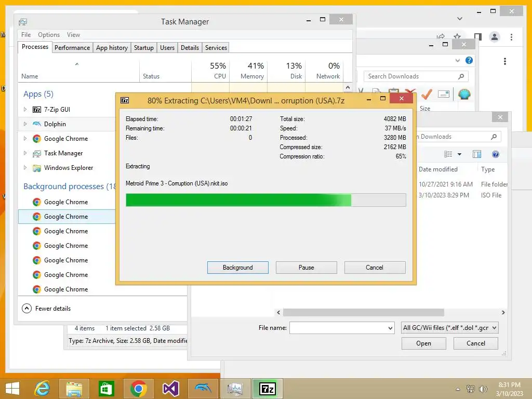The height and width of the screenshot is (399, 532).
Task: Open the network icon in system tray
Action: click(x=471, y=389)
